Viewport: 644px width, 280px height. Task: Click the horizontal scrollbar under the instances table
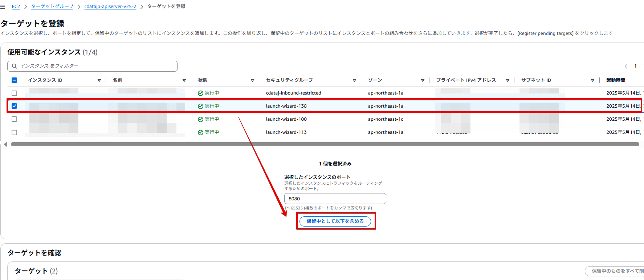pyautogui.click(x=325, y=144)
